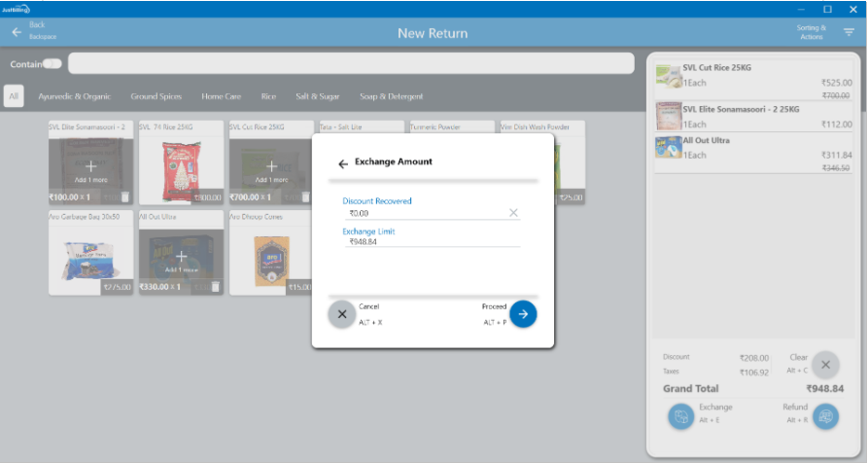Toggle the Contain search switch
The height and width of the screenshot is (463, 868).
(52, 64)
